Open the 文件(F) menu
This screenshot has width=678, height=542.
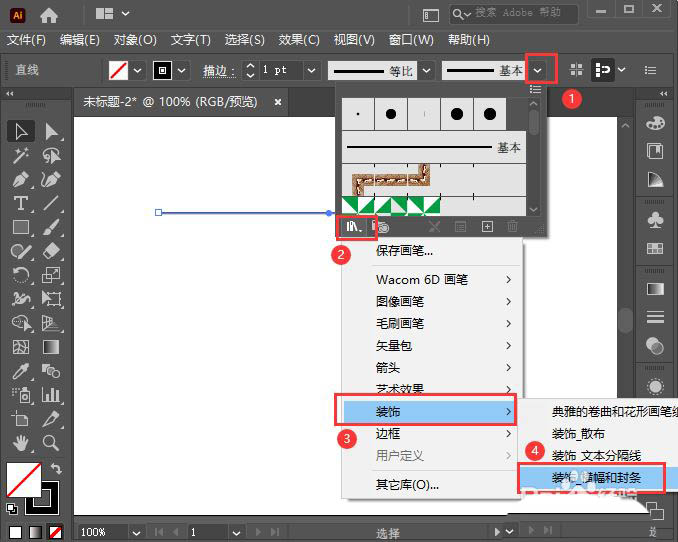26,40
